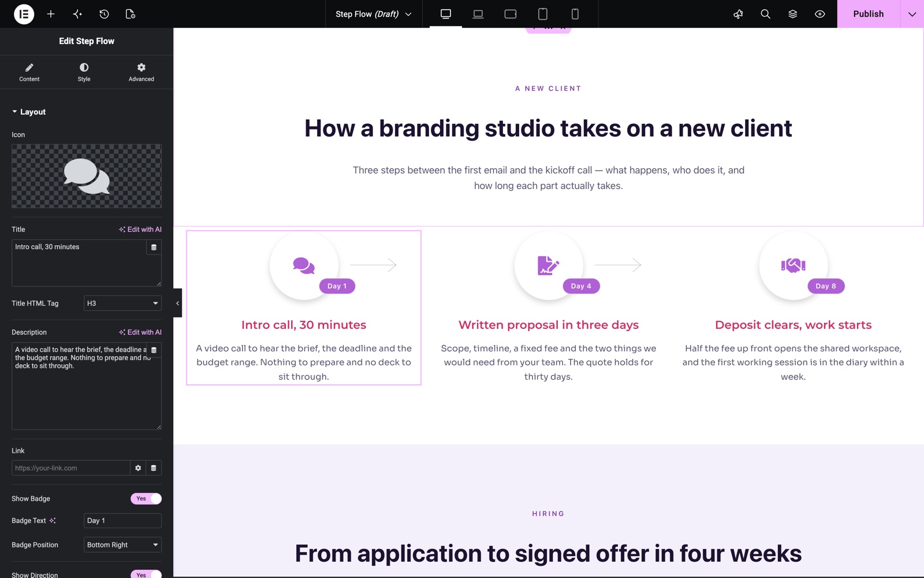Viewport: 924px width, 578px height.
Task: Open link options gear icon
Action: click(138, 468)
